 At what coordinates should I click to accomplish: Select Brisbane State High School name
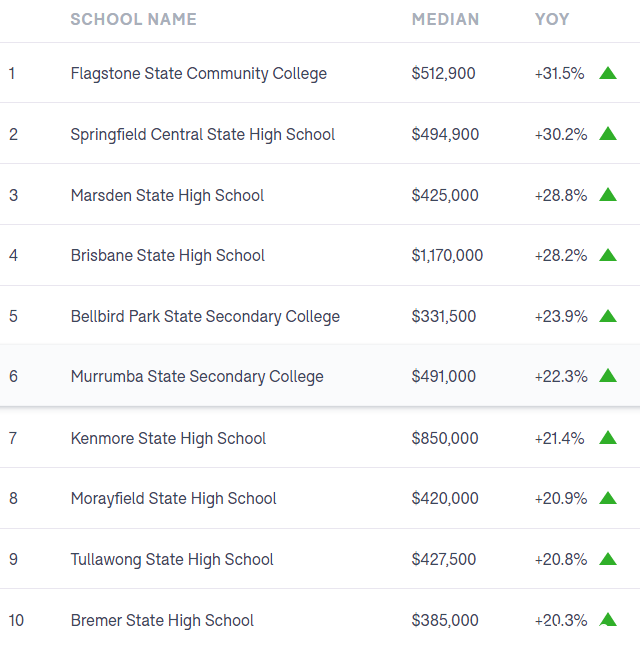pyautogui.click(x=168, y=255)
